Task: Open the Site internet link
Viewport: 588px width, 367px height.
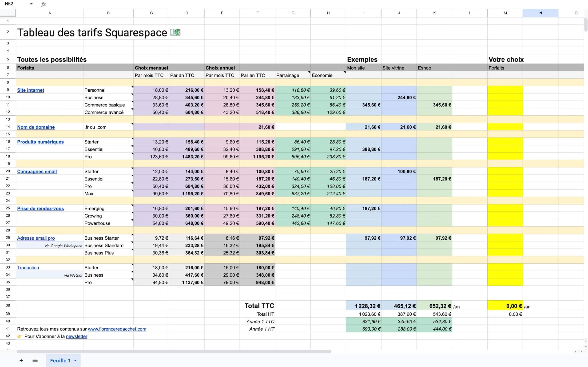Action: pyautogui.click(x=31, y=90)
